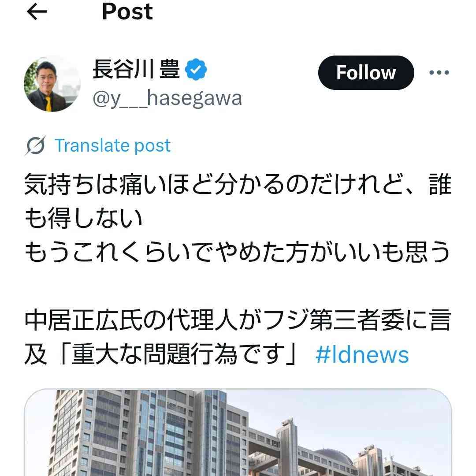
Task: Click the Translate post link
Action: 112,146
